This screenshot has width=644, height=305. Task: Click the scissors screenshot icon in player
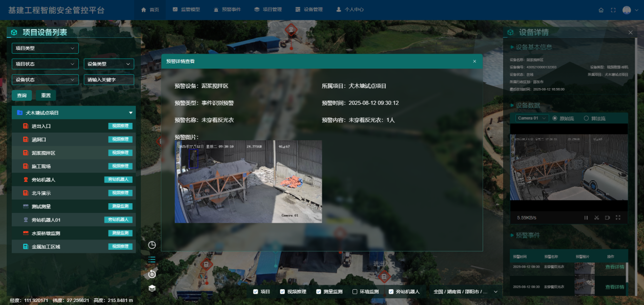click(x=597, y=217)
